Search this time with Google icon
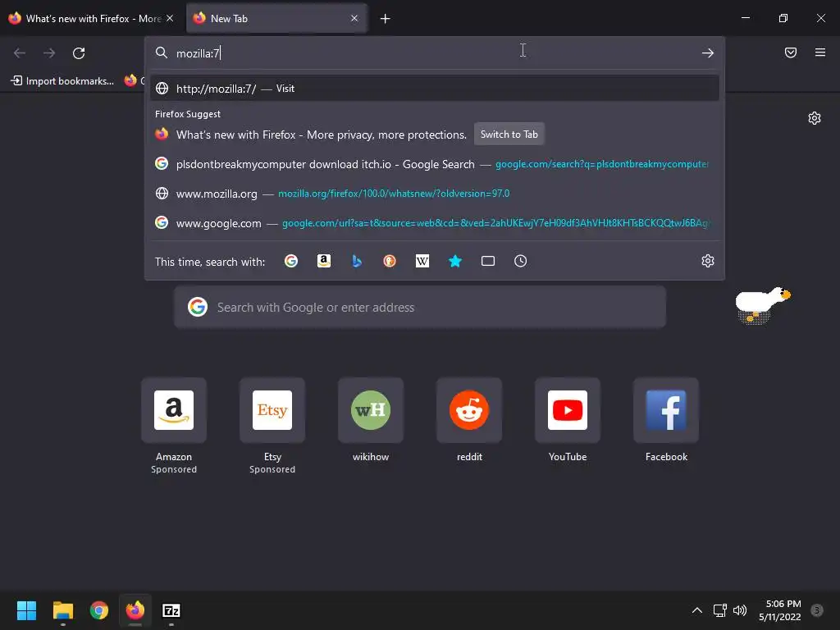 tap(291, 261)
